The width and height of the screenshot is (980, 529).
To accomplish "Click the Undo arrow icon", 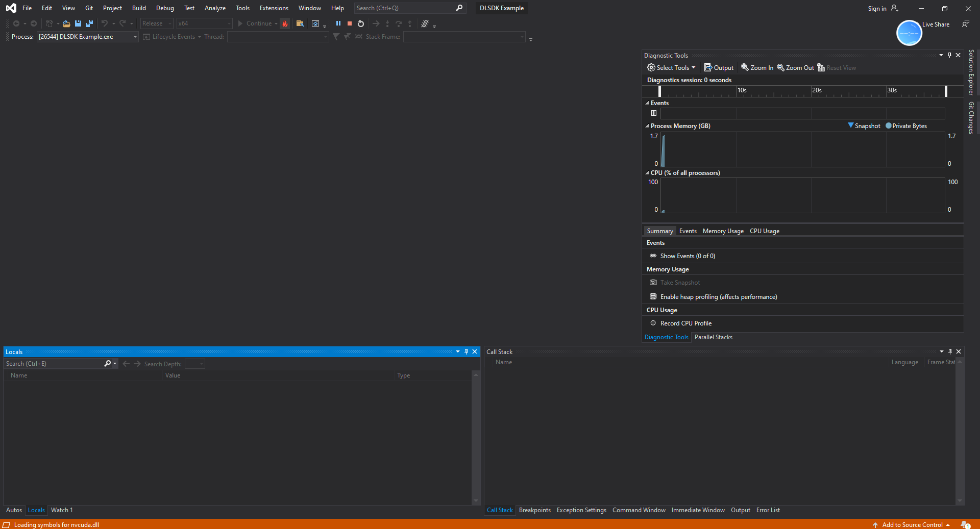I will pyautogui.click(x=105, y=23).
